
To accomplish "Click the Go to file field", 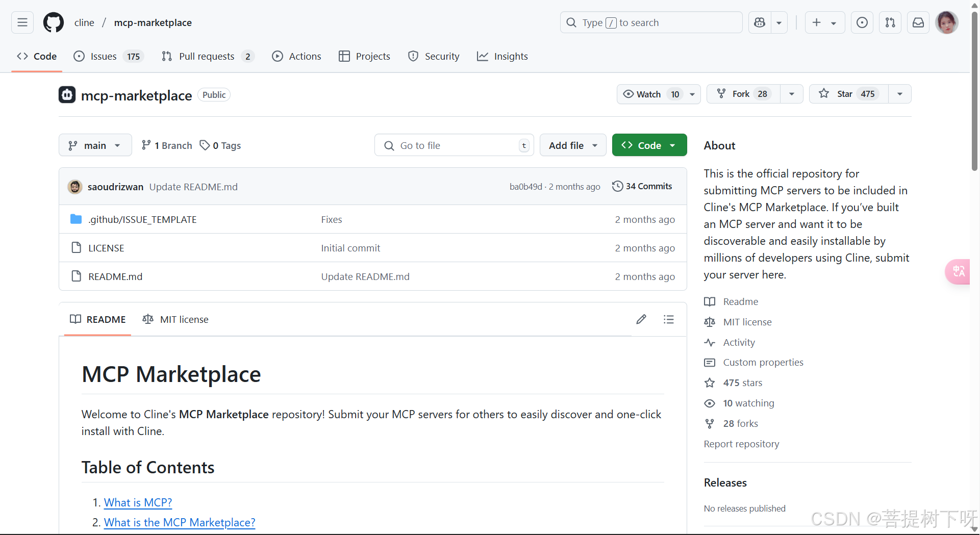I will [x=454, y=145].
